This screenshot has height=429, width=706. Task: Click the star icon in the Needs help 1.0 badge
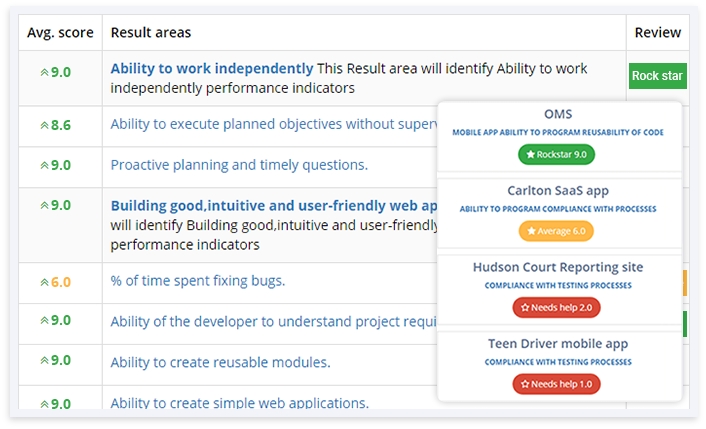coord(524,384)
